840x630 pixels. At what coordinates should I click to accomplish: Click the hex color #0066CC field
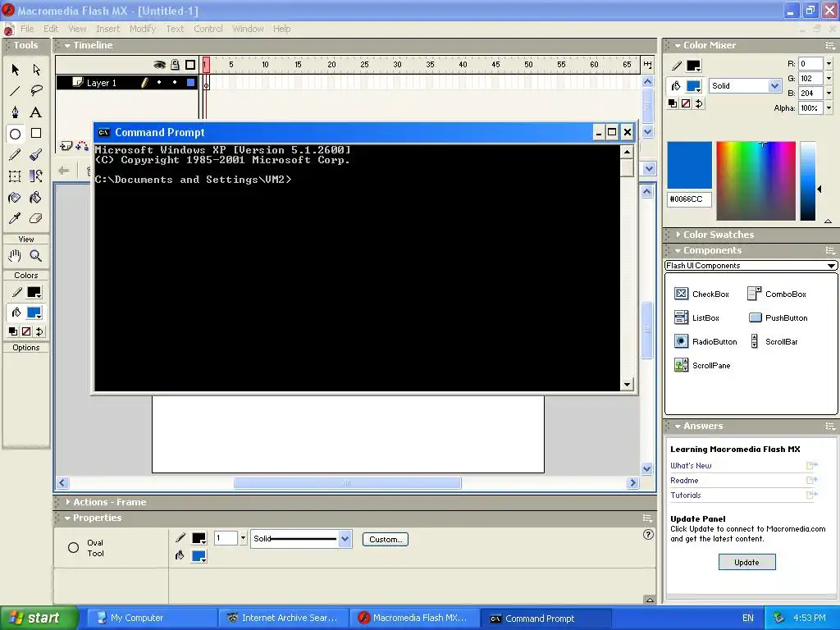tap(689, 199)
